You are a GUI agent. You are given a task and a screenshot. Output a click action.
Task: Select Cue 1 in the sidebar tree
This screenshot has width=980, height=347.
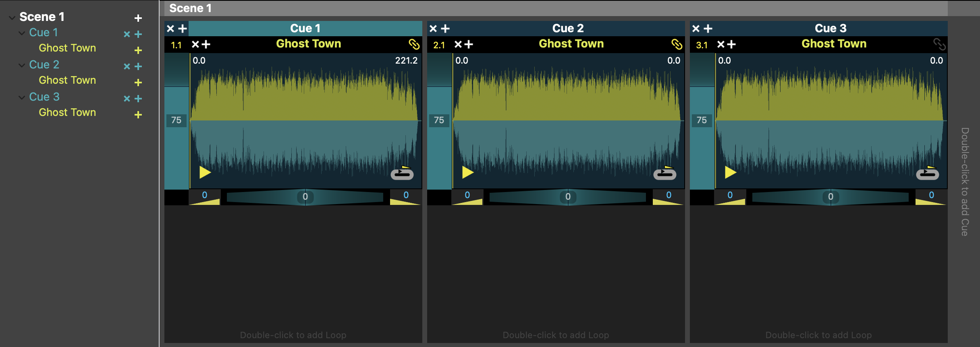[44, 33]
